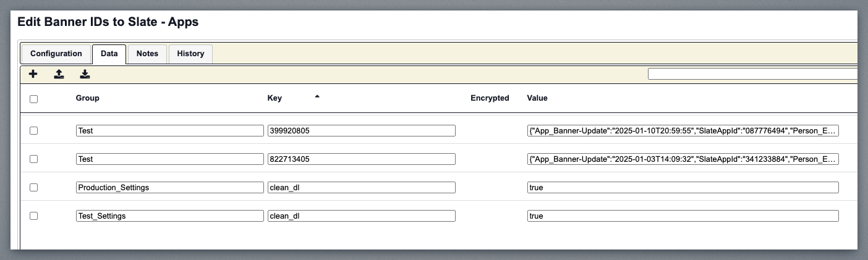Open the History tab
Screen dimensions: 868x260
coord(190,54)
